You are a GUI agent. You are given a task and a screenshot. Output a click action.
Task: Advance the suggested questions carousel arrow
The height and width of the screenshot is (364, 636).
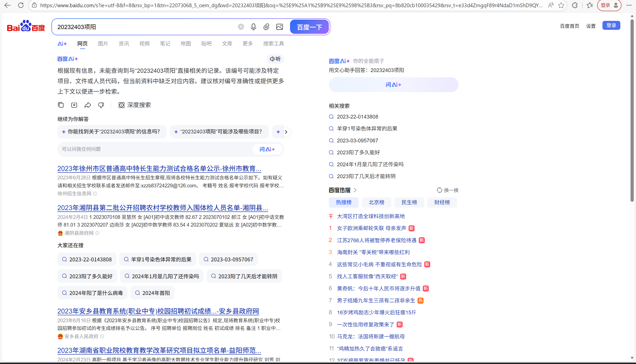[286, 132]
